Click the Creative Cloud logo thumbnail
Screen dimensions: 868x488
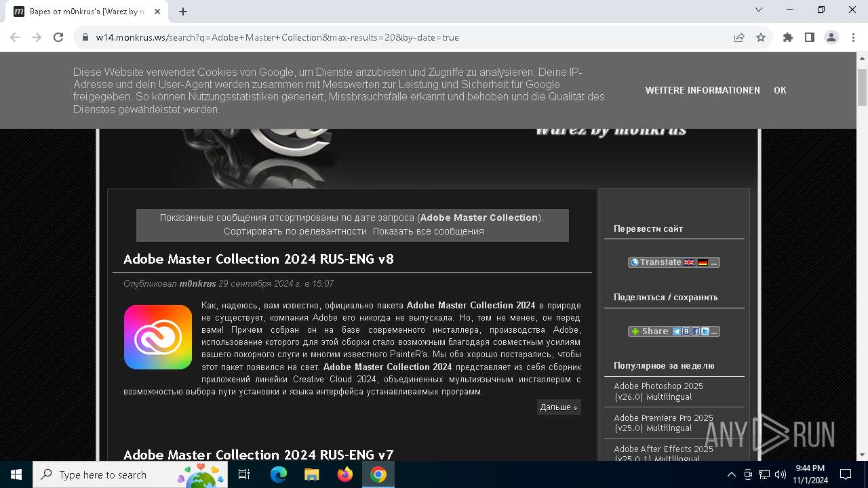158,337
